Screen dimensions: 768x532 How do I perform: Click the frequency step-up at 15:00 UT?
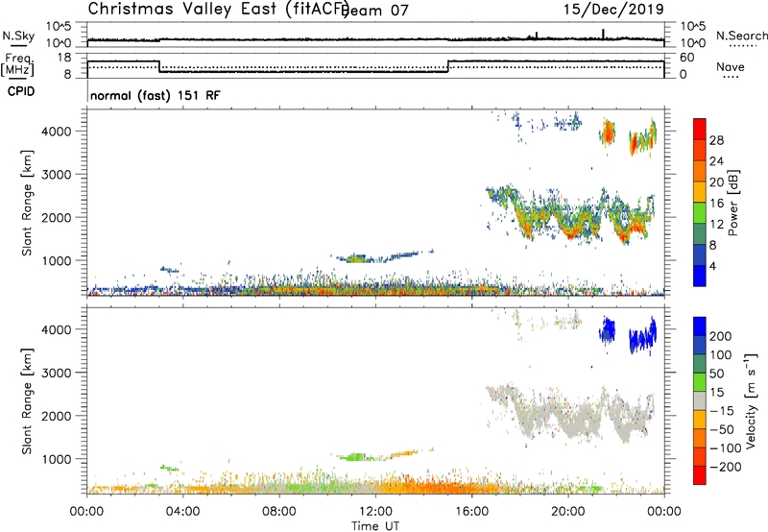448,66
